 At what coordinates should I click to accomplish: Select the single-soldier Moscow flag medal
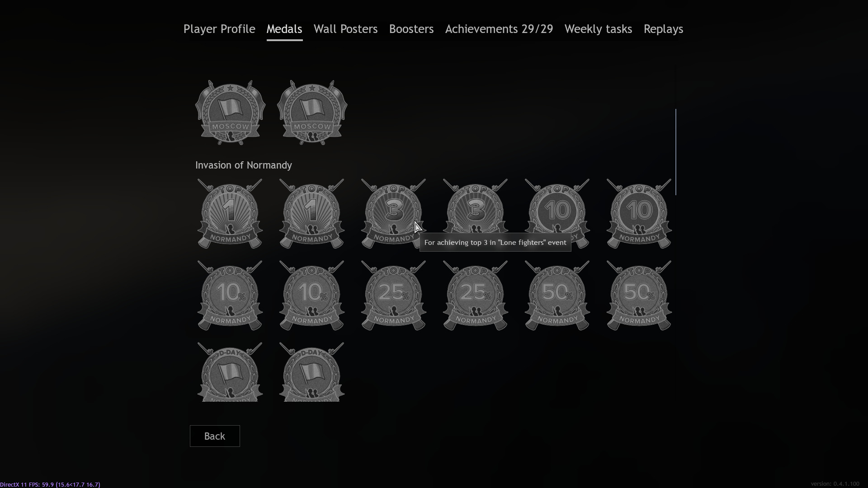[230, 113]
